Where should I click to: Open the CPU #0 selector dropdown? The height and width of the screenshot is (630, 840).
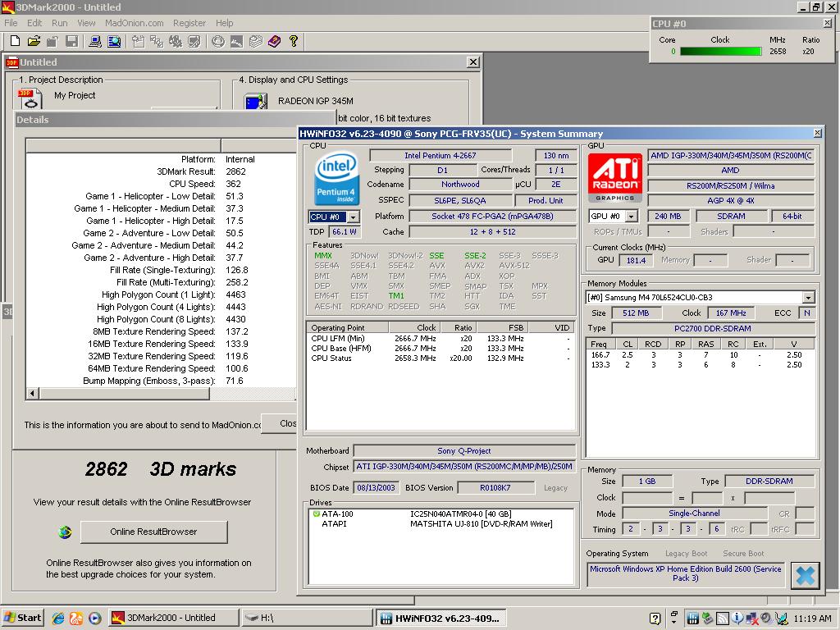click(x=354, y=217)
